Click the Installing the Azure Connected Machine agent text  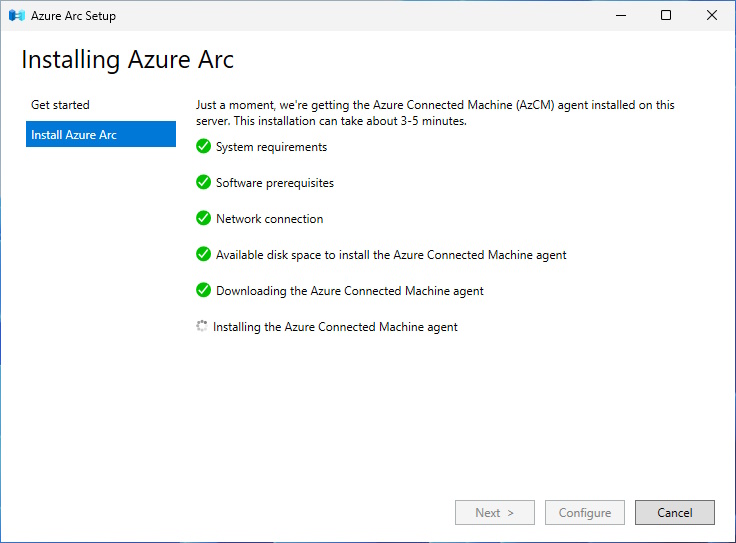coord(335,327)
